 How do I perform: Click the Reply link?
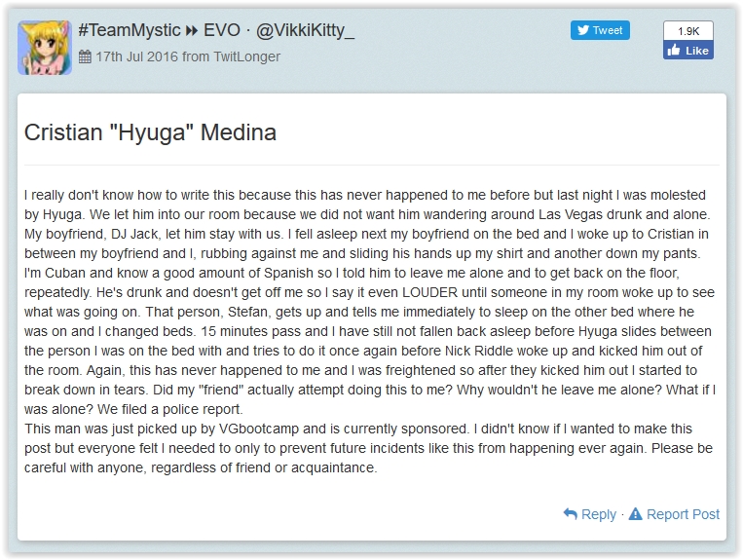click(x=598, y=514)
